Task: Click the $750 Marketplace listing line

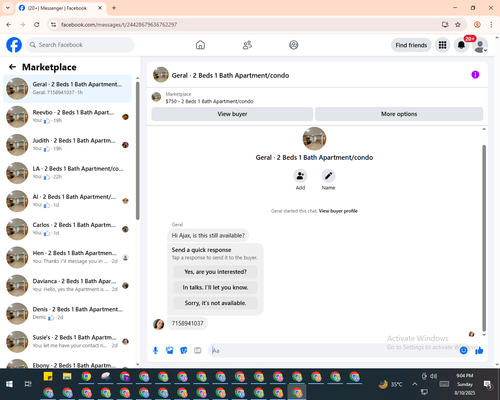Action: point(209,101)
